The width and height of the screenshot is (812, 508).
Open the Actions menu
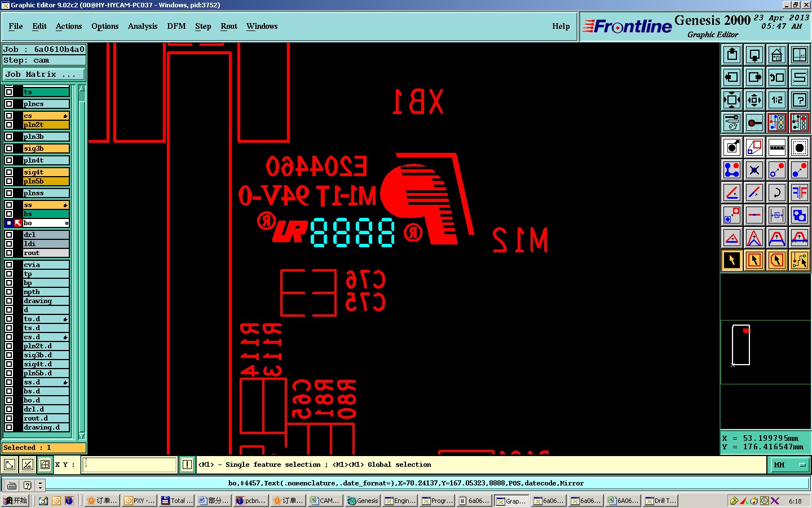coord(69,27)
